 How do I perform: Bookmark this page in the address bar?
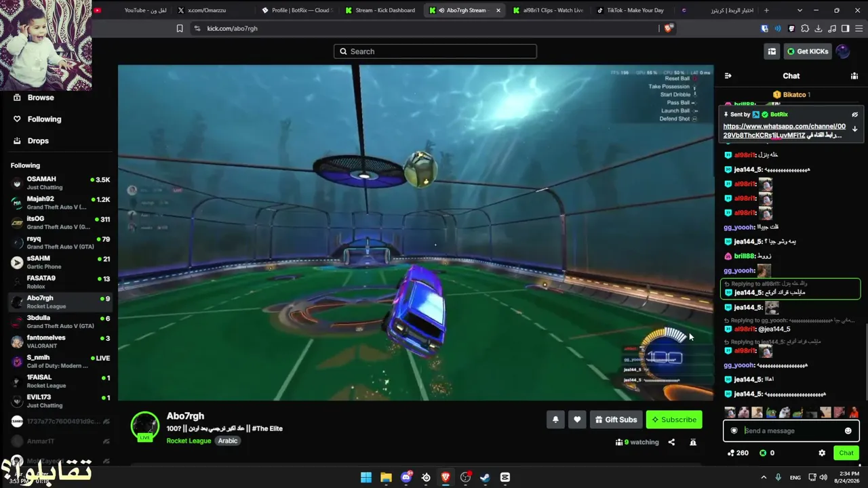[180, 28]
